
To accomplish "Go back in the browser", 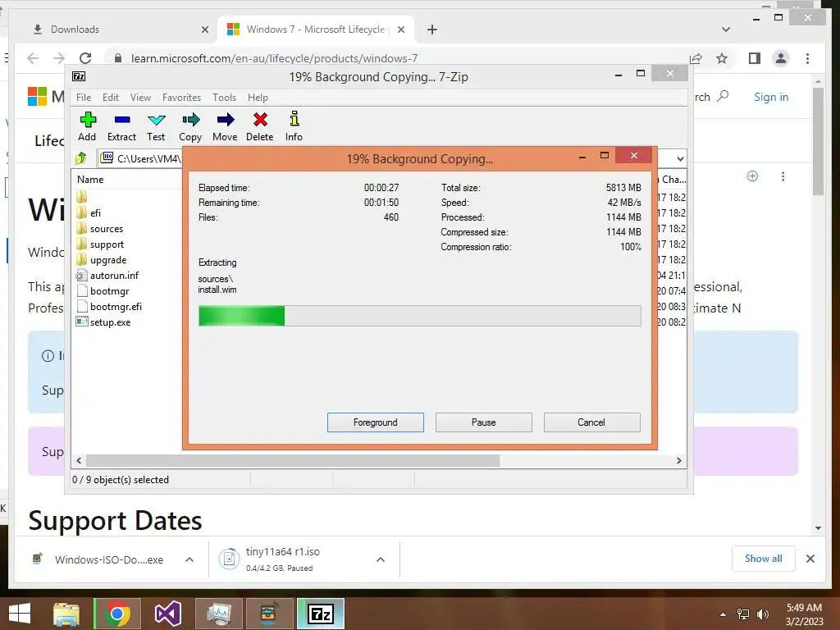I will coord(33,58).
